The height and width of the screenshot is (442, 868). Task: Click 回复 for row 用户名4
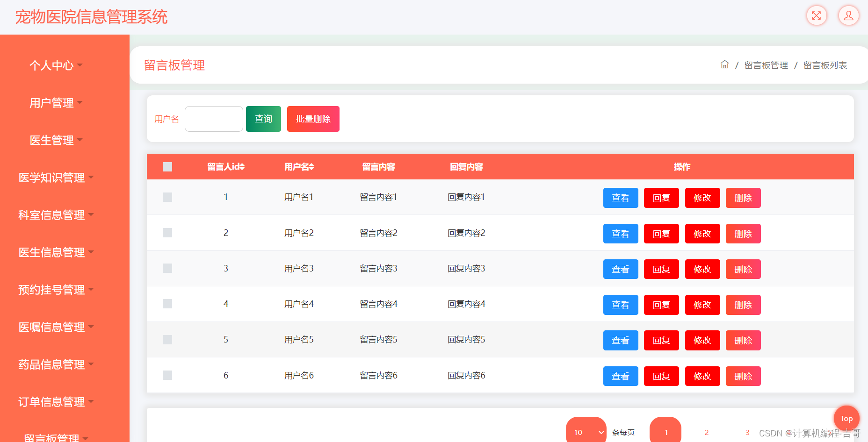(661, 305)
